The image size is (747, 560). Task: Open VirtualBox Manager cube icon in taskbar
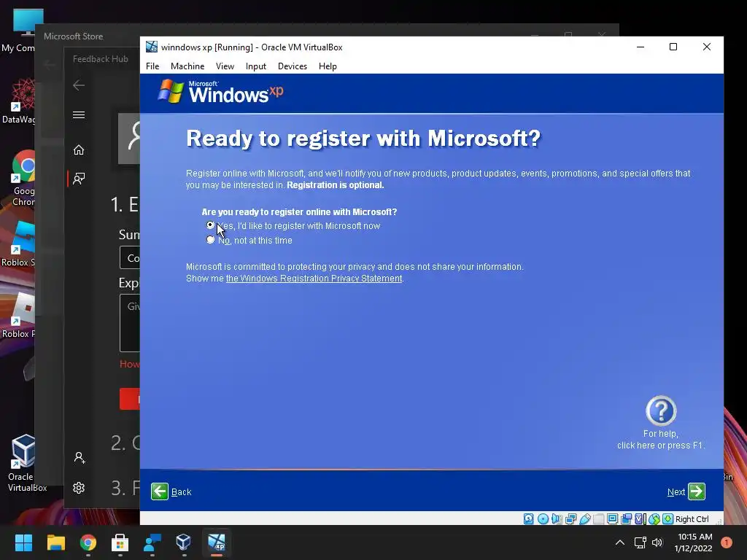(x=184, y=542)
